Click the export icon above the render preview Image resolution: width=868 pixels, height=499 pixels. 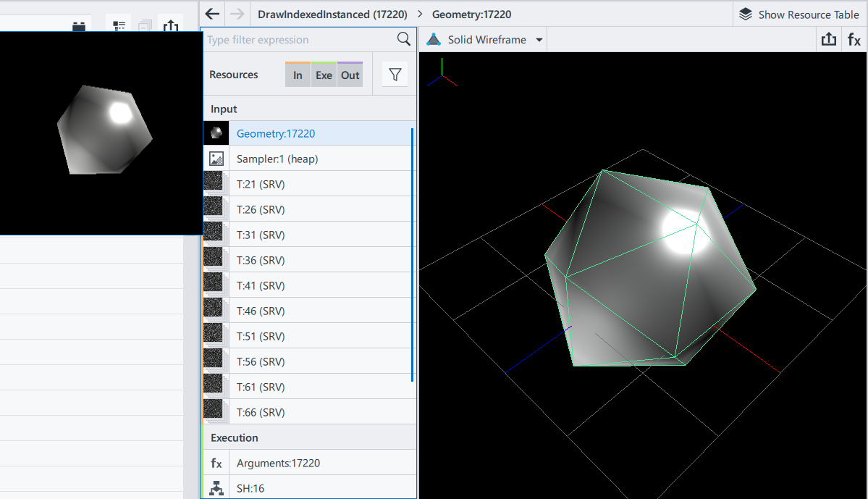[171, 27]
